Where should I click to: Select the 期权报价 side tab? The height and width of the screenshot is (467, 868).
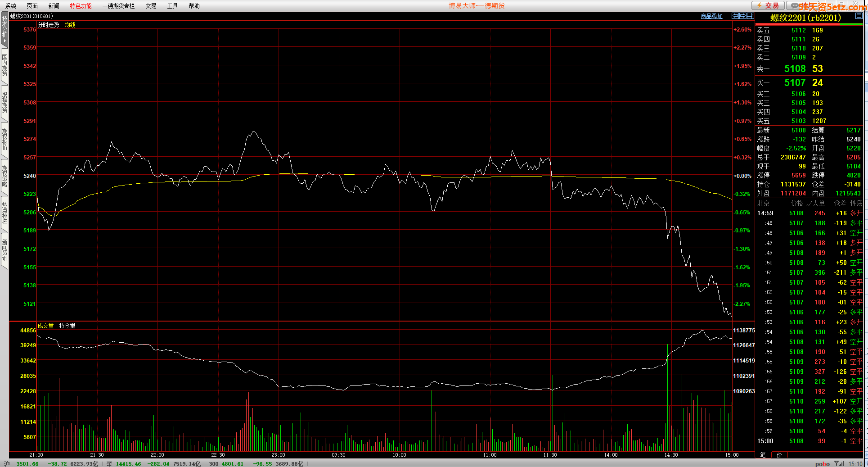tap(4, 140)
